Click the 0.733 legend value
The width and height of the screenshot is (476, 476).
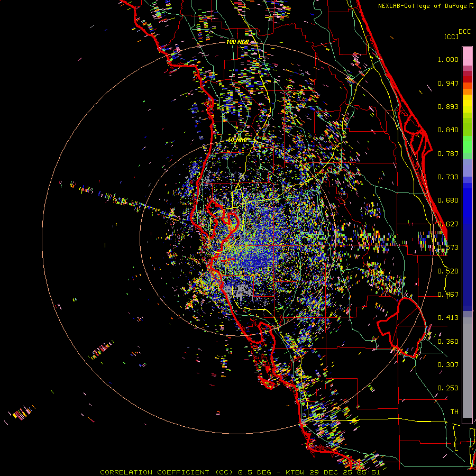point(448,177)
